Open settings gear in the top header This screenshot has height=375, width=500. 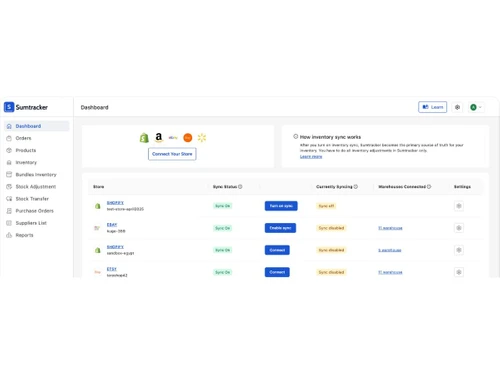click(457, 107)
